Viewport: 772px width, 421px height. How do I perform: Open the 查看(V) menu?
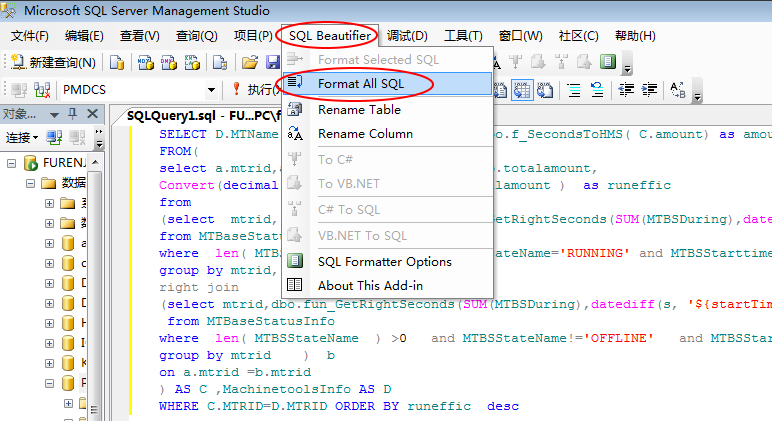tap(139, 36)
